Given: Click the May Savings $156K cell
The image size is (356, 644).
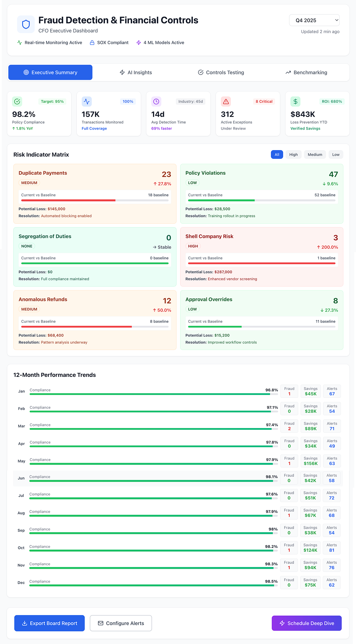Looking at the screenshot, I should (311, 461).
